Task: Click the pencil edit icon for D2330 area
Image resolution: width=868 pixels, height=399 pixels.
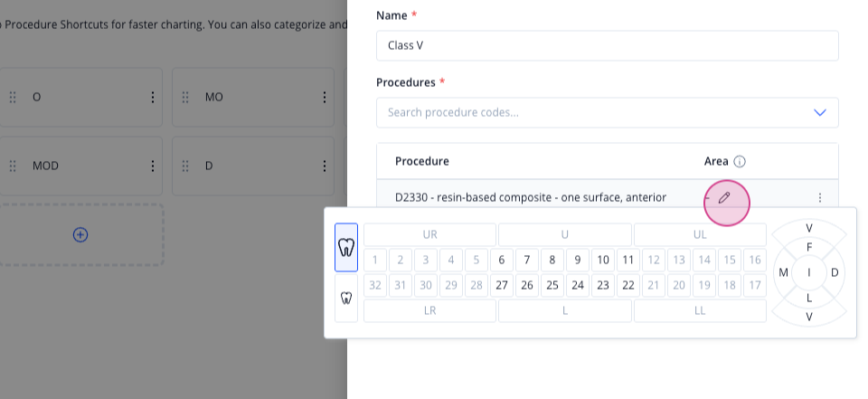Action: point(724,198)
